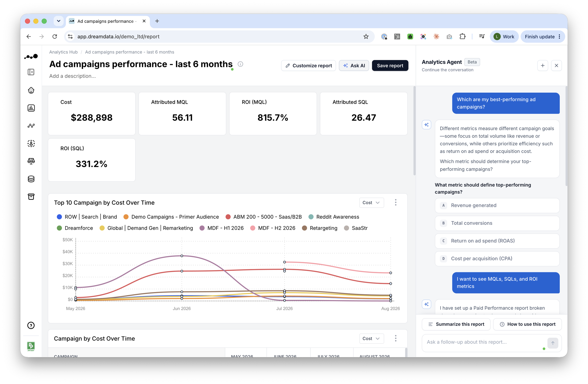The height and width of the screenshot is (384, 588).
Task: Select option B Total conversions
Action: [x=497, y=223]
